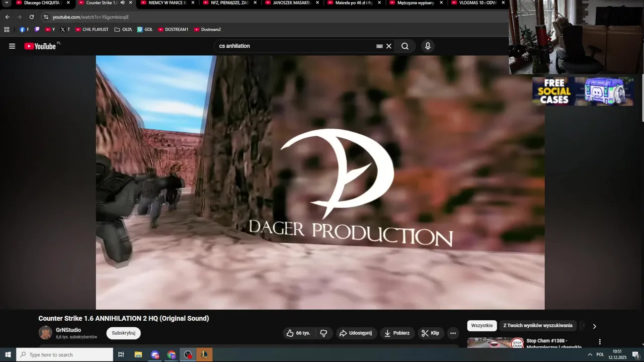Like the video with 66 tys. thumbs up
The image size is (644, 362).
tap(298, 333)
